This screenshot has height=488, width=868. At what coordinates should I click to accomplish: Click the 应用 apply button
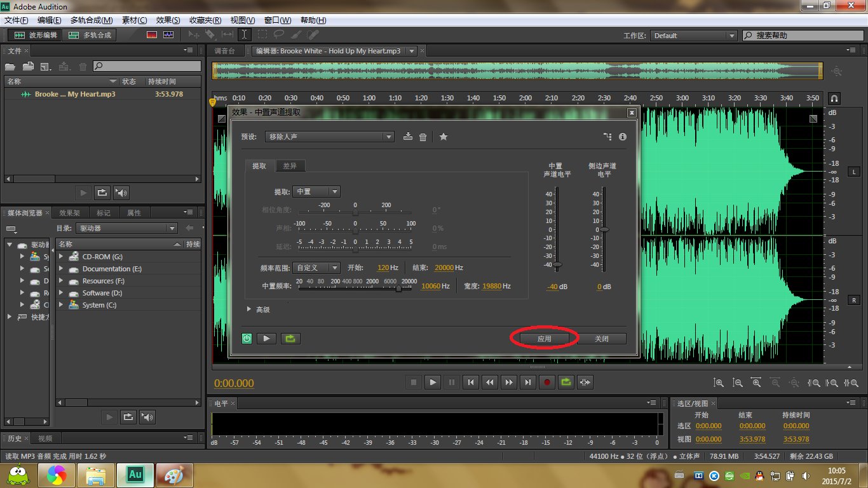pos(544,339)
